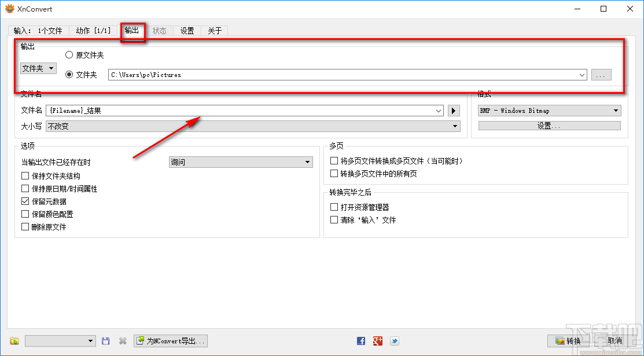
Task: Enable 打开资源管理器 checkbox
Action: pyautogui.click(x=334, y=207)
